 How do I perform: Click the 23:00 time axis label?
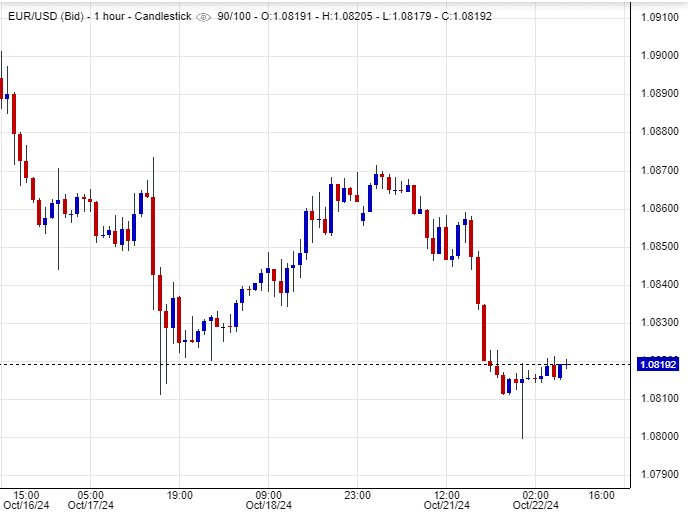click(358, 494)
